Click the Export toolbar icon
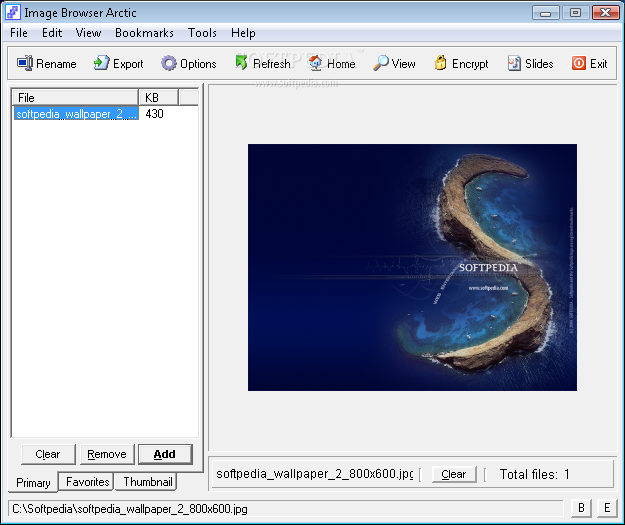The width and height of the screenshot is (625, 525). (x=101, y=63)
